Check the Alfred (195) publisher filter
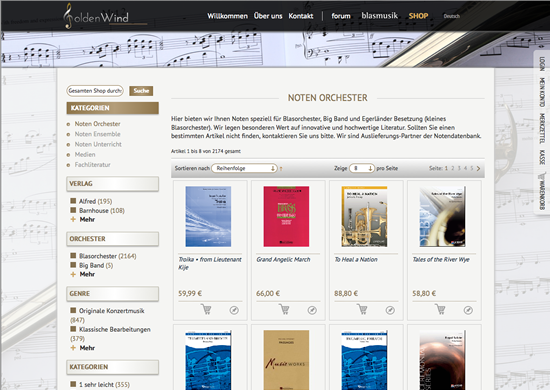The height and width of the screenshot is (390, 550). point(73,201)
